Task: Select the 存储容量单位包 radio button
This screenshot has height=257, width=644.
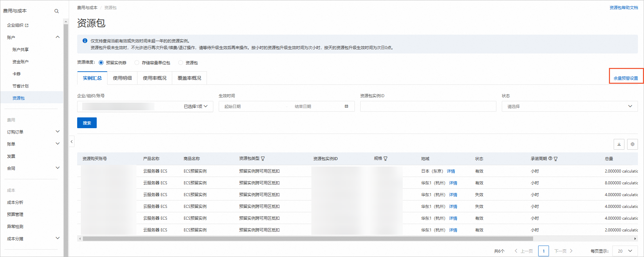Action: [137, 63]
